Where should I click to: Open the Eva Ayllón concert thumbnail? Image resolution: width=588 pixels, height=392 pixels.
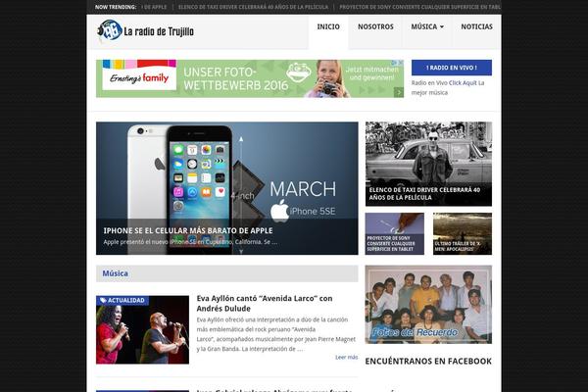(142, 329)
